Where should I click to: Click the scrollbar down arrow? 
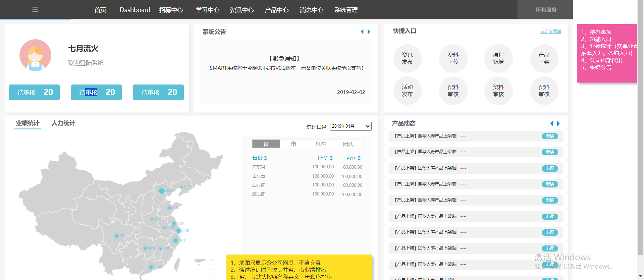click(641, 276)
